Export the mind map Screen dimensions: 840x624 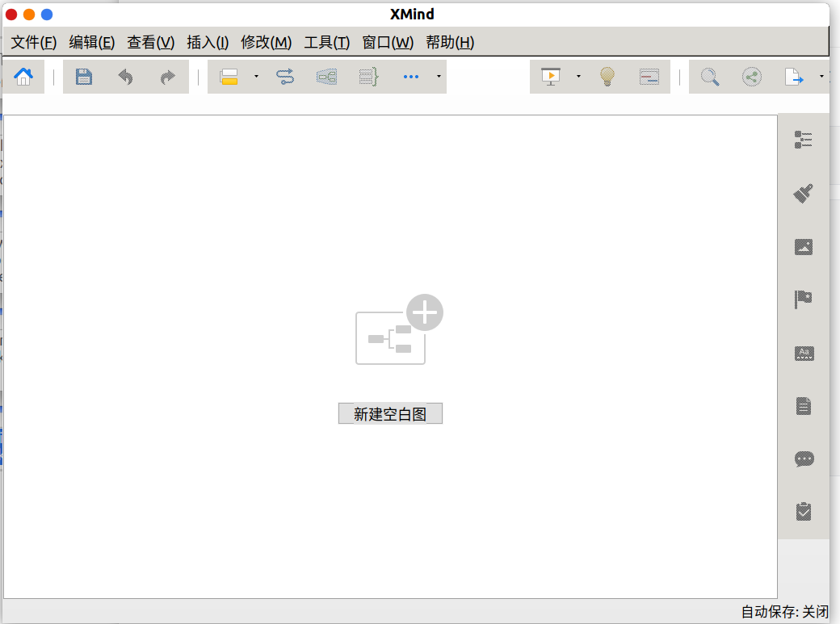[x=794, y=77]
